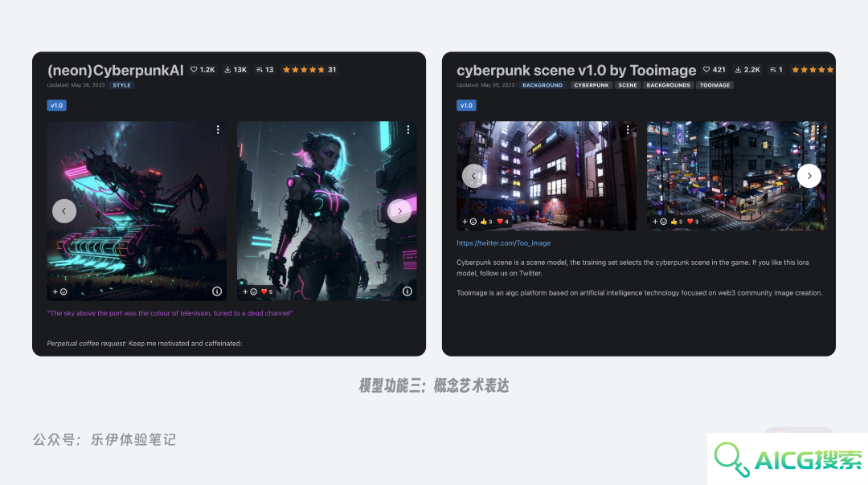This screenshot has height=485, width=868.
Task: Click thumbs-up reaction on alley building image
Action: click(486, 221)
